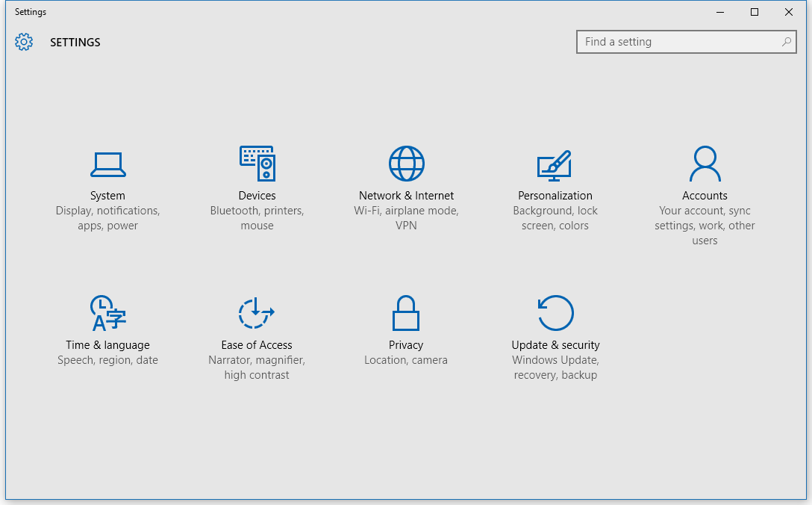
Task: Open Update & security via circular arrow icon
Action: point(555,313)
